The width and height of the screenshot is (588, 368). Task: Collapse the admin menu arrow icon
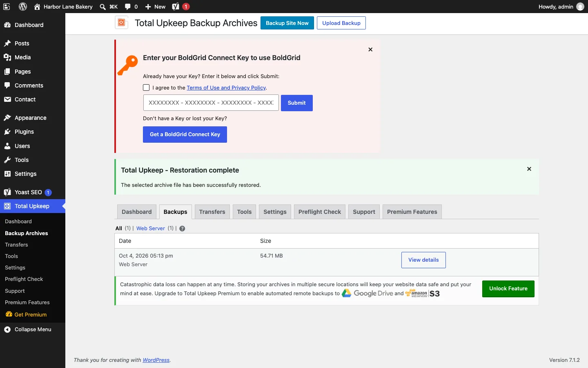(x=7, y=330)
